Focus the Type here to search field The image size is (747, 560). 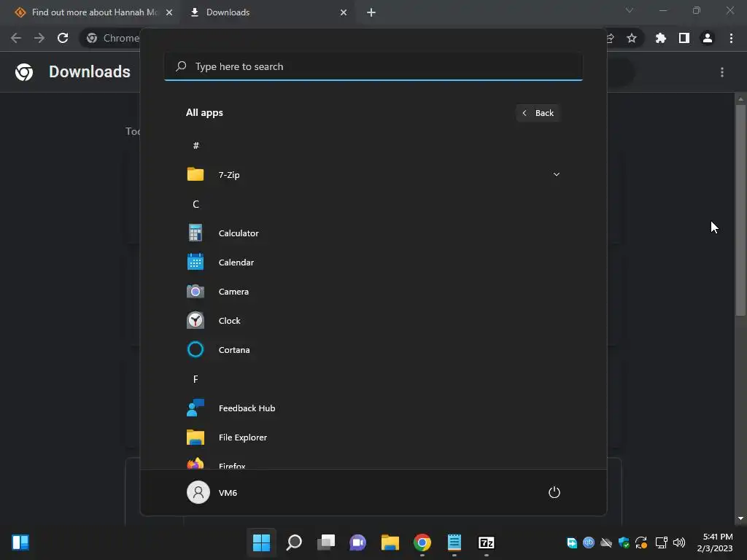pyautogui.click(x=373, y=66)
